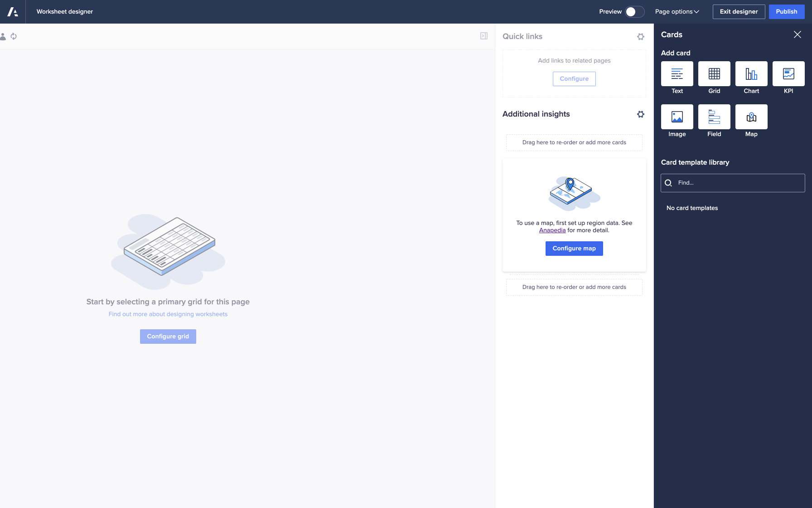Click the Publish button

(787, 12)
